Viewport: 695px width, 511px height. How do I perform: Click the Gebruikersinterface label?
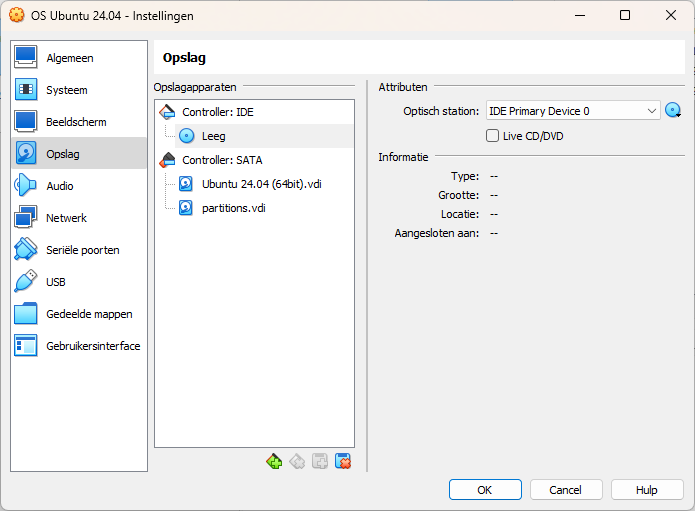(93, 346)
